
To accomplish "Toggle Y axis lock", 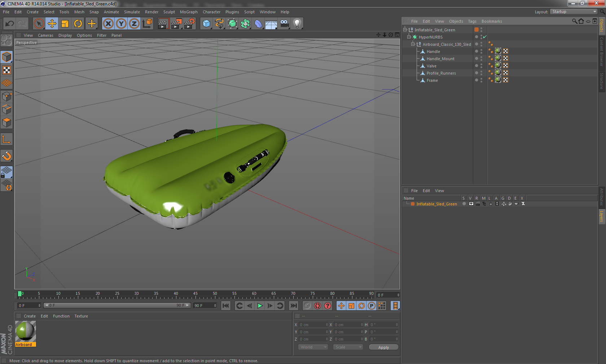I will click(121, 24).
